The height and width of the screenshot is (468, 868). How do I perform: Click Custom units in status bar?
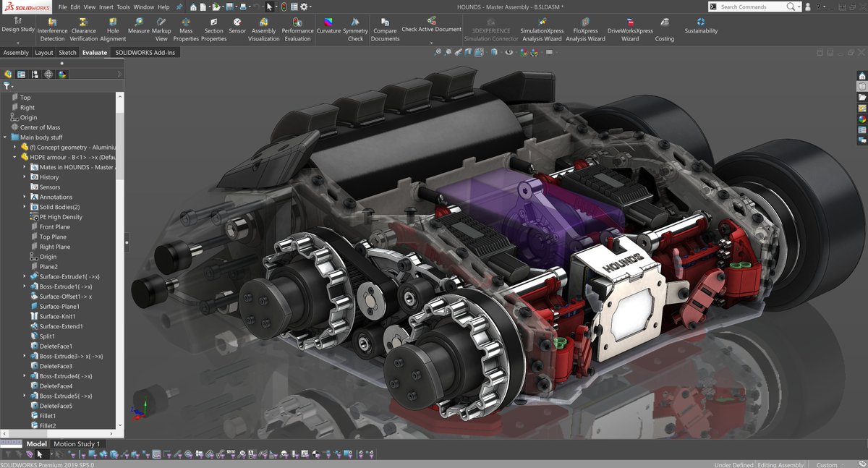coord(827,465)
